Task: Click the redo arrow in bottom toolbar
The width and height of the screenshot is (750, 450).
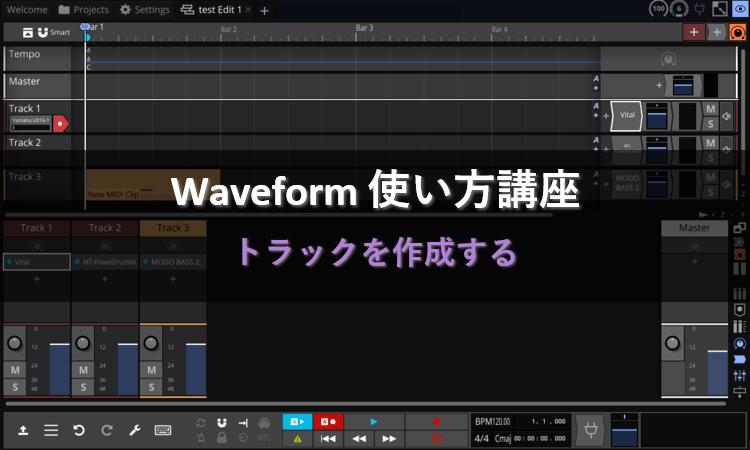Action: pyautogui.click(x=106, y=430)
